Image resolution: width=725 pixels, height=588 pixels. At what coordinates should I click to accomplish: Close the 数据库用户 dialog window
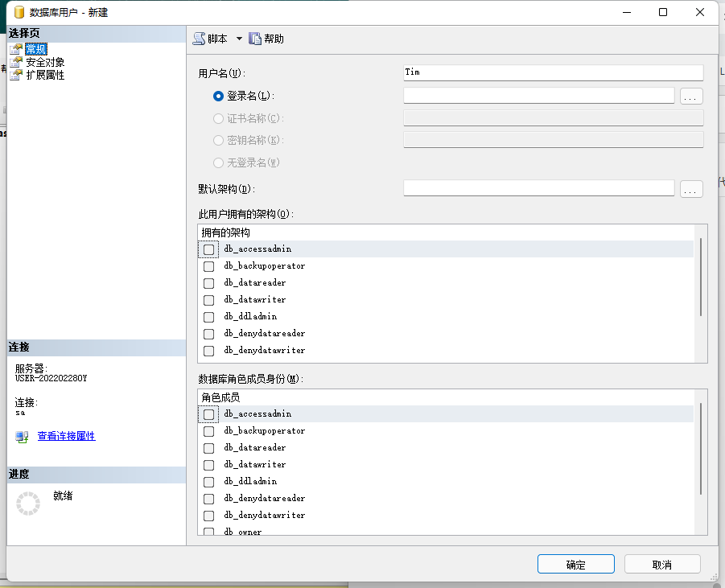tap(700, 13)
